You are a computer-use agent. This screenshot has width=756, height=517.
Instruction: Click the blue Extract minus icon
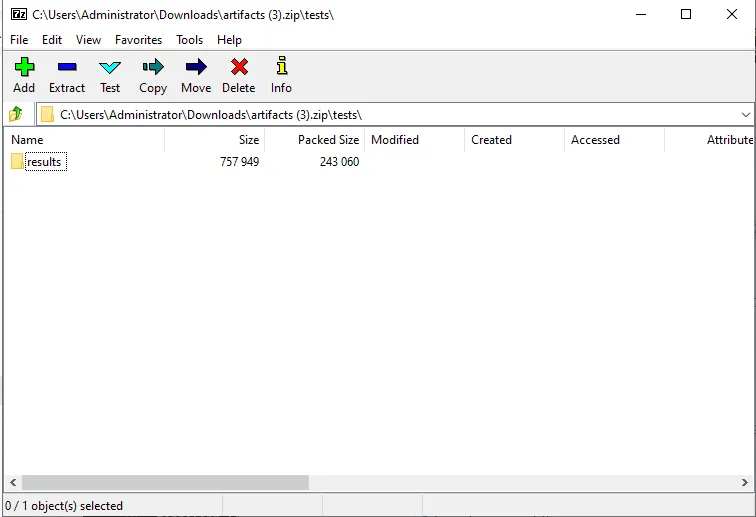(x=67, y=67)
